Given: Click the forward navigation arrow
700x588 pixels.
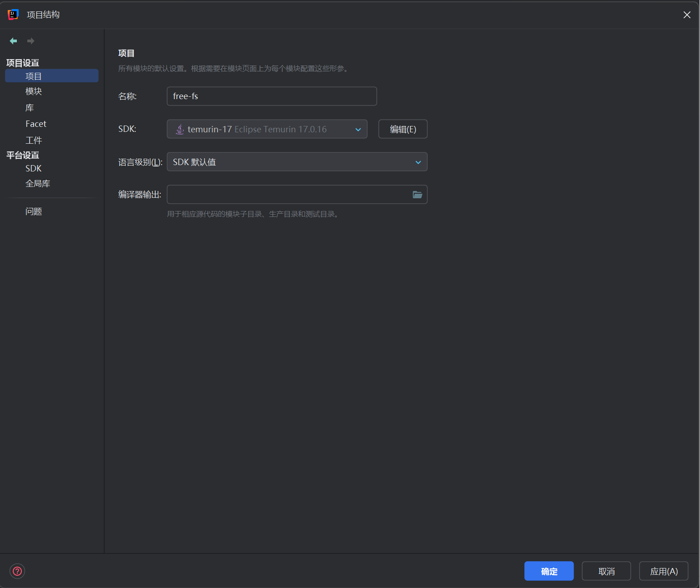Looking at the screenshot, I should 30,41.
